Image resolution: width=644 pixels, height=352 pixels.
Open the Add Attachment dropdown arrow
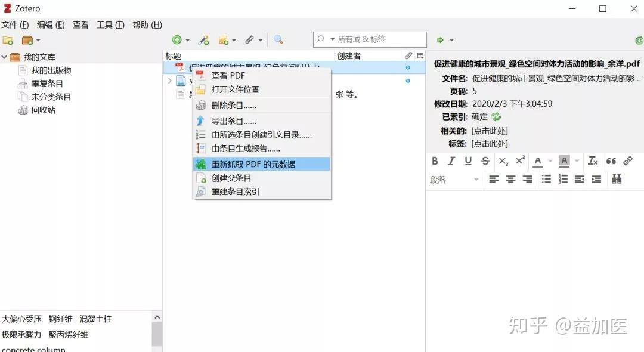[261, 40]
